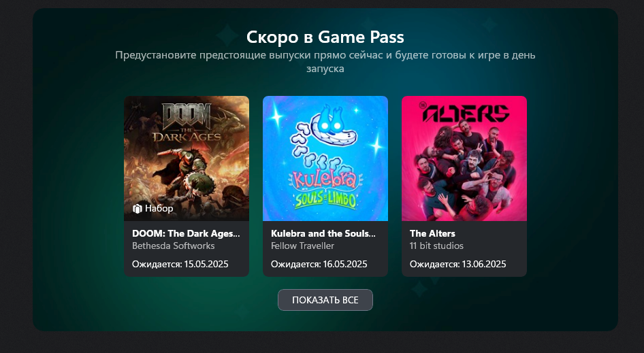This screenshot has height=353, width=644.
Task: Click the 11 bit studios publisher name
Action: 436,246
